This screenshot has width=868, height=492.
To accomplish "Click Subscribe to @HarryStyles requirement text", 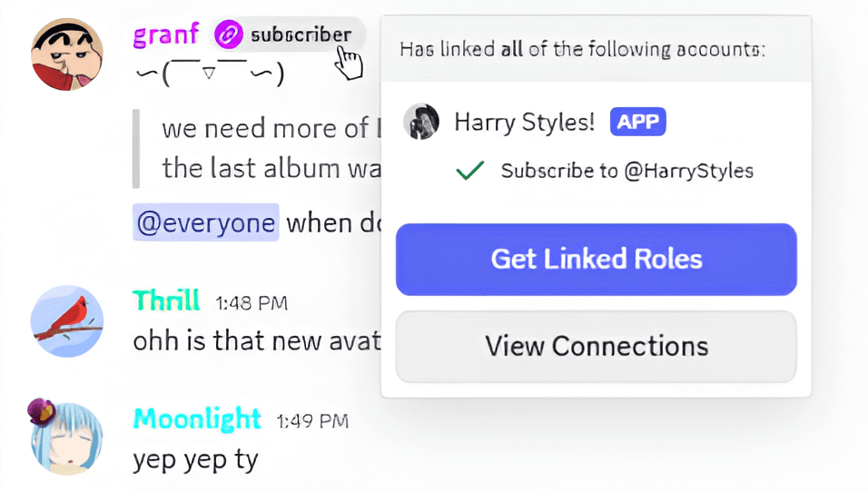I will 626,171.
